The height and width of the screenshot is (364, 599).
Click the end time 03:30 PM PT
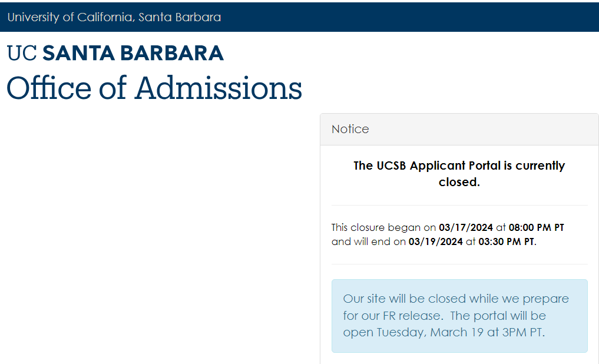(x=506, y=241)
